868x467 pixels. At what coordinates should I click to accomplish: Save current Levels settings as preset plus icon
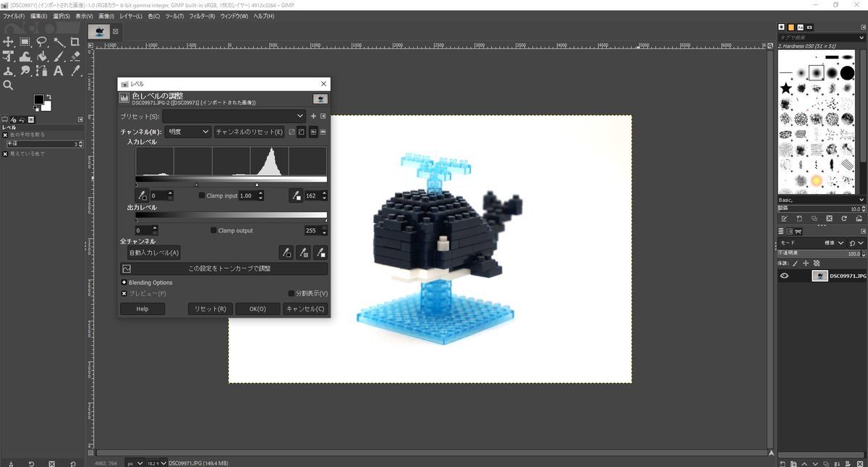313,116
